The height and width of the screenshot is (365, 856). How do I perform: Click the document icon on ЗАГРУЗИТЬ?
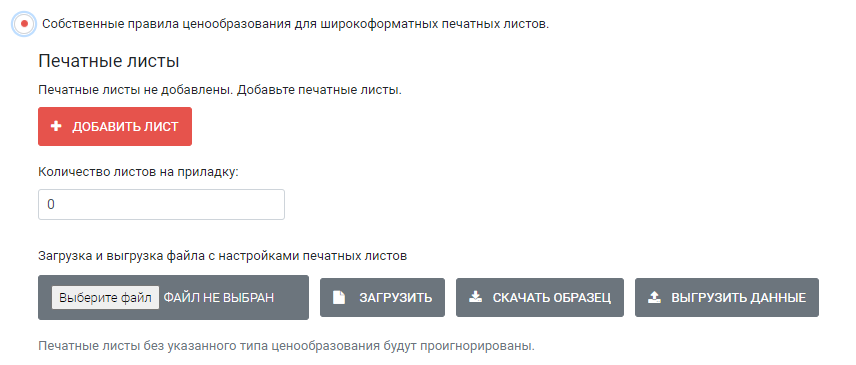(340, 298)
